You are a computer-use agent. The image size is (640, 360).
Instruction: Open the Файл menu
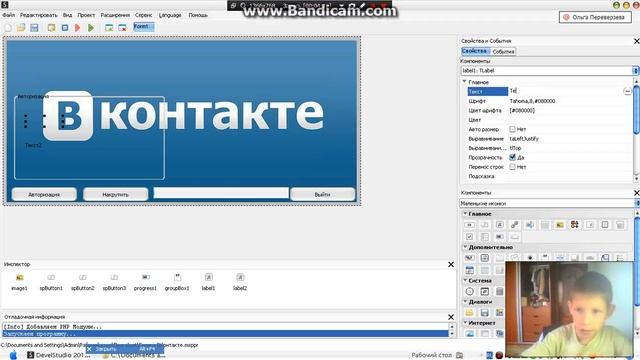[x=9, y=15]
